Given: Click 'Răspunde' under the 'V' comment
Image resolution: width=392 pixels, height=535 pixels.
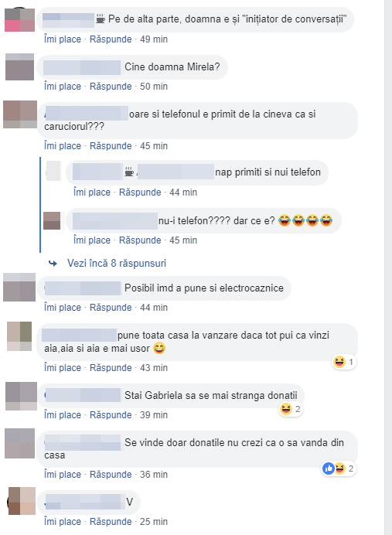Looking at the screenshot, I should pos(111,522).
